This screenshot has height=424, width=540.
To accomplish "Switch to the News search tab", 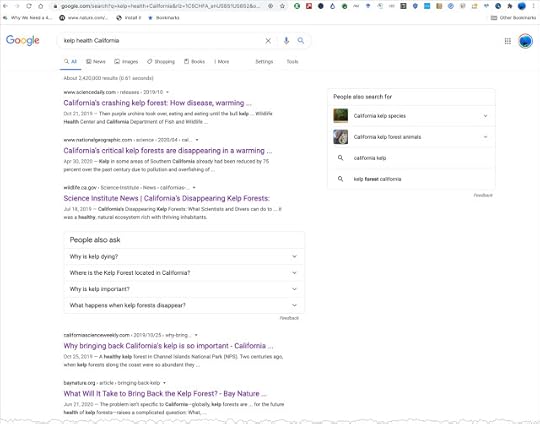I will [96, 62].
